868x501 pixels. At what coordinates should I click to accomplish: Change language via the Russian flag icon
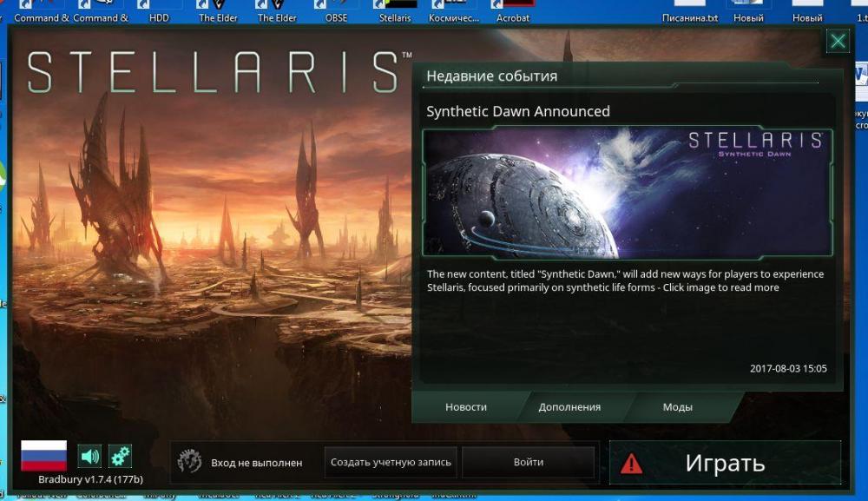(43, 456)
